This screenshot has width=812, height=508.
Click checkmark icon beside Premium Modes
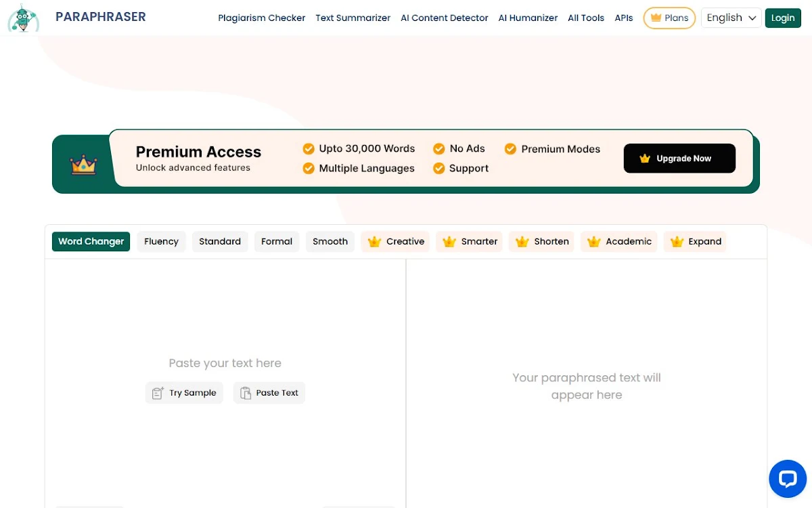click(510, 148)
